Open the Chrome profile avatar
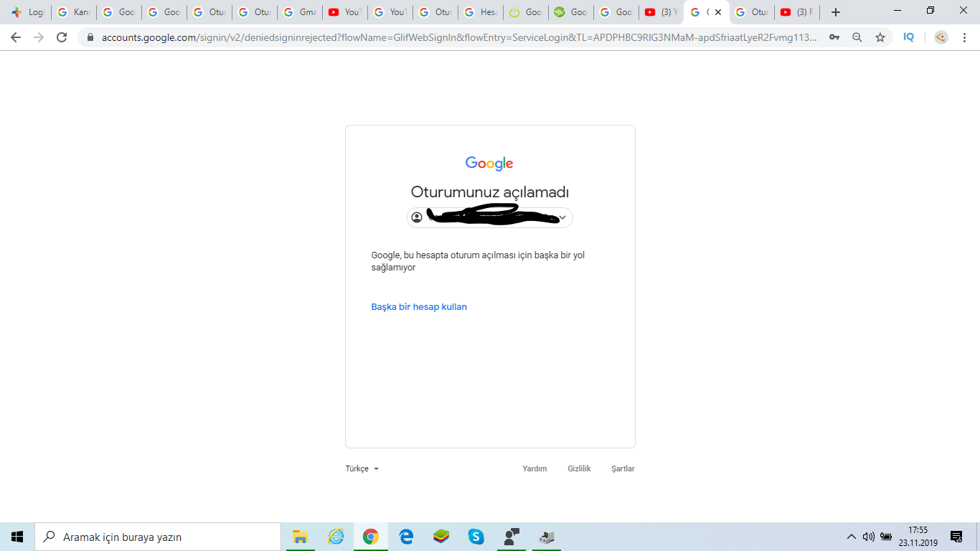 click(941, 37)
